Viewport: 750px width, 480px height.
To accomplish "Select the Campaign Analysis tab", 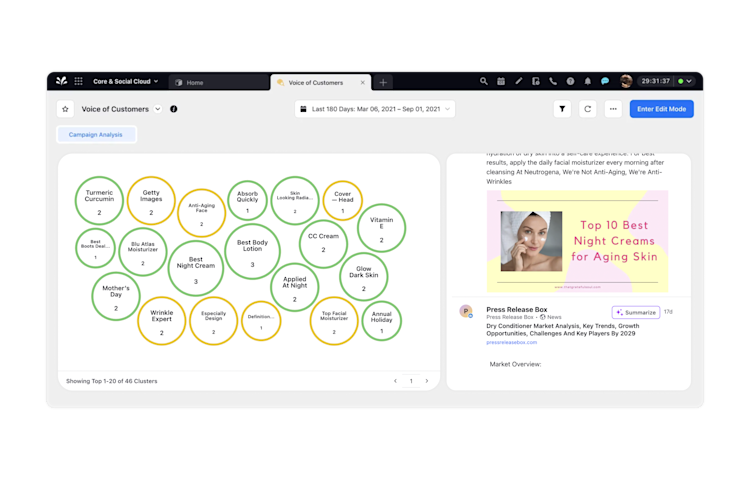I will [x=96, y=135].
